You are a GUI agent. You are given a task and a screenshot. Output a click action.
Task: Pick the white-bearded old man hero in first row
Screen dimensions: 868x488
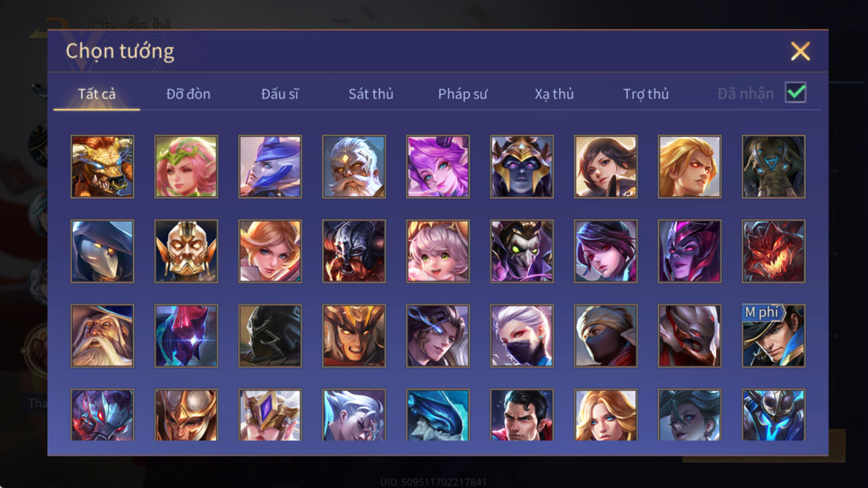point(354,166)
